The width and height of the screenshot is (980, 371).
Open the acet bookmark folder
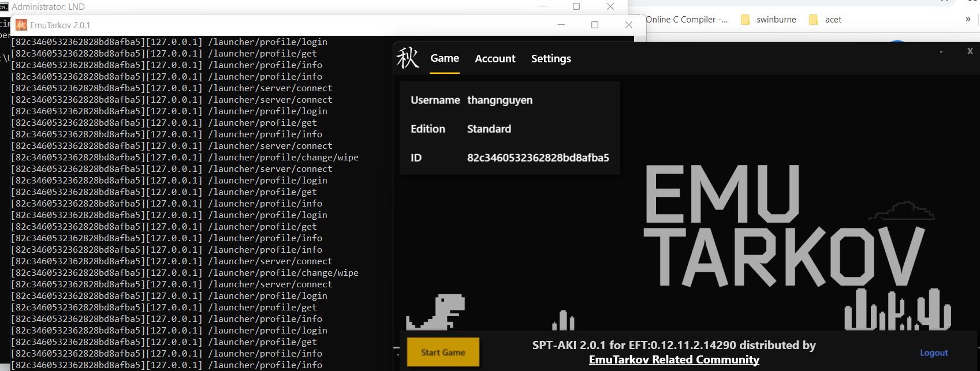click(x=826, y=20)
